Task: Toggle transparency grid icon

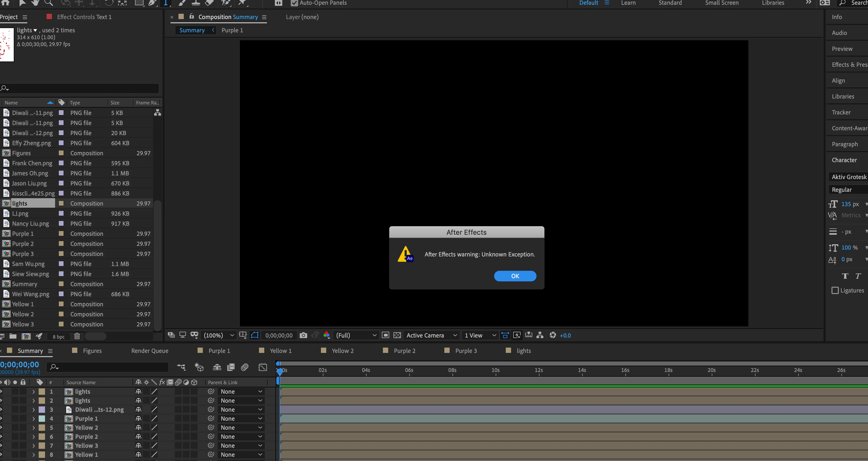Action: click(397, 335)
